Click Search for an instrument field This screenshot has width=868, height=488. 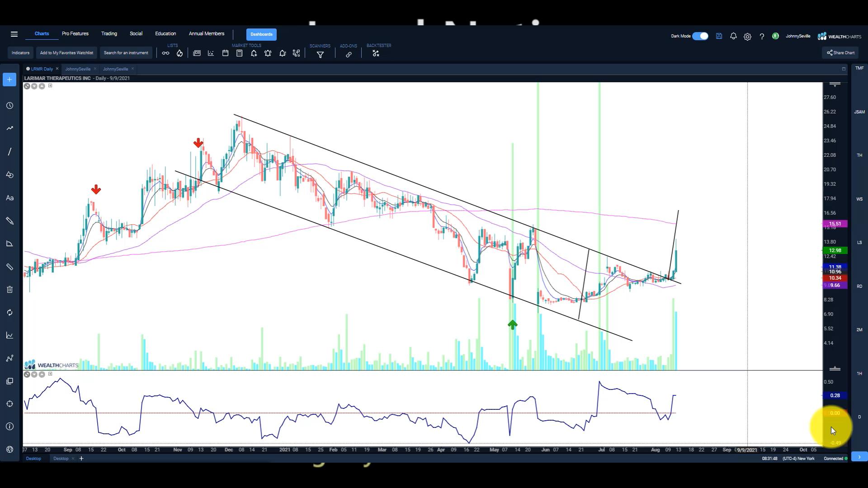click(x=126, y=53)
